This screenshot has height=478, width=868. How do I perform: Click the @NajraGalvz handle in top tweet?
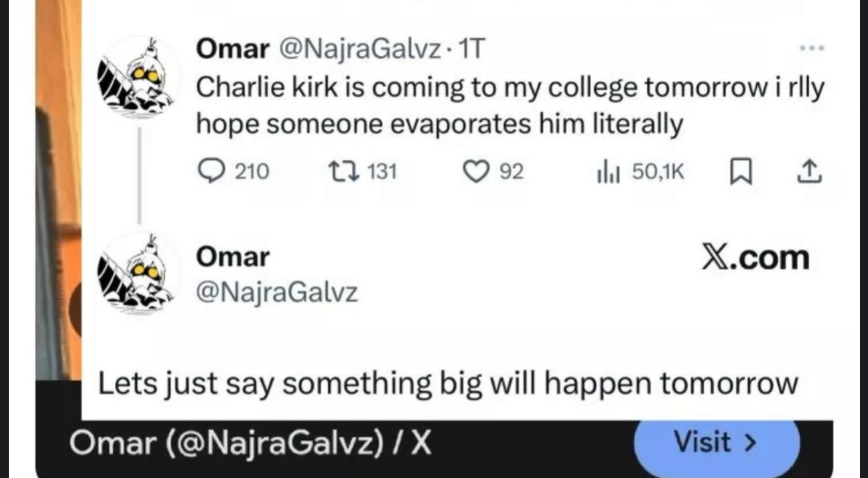coord(361,49)
